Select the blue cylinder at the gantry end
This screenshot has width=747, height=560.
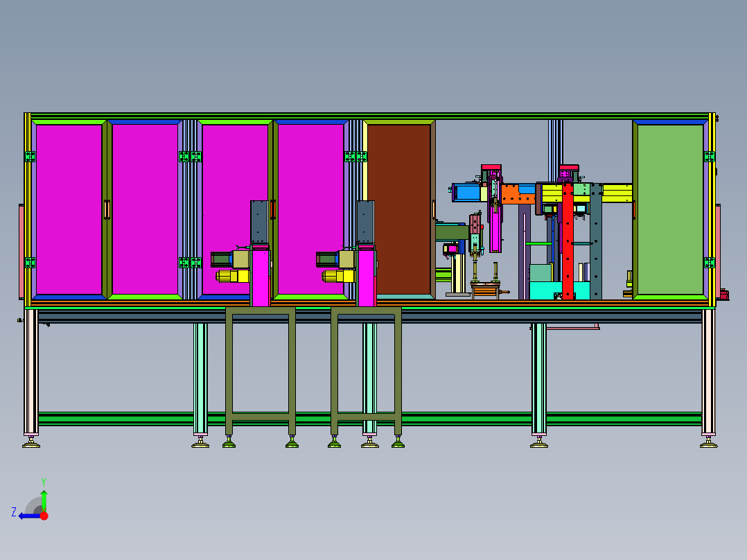tap(467, 193)
